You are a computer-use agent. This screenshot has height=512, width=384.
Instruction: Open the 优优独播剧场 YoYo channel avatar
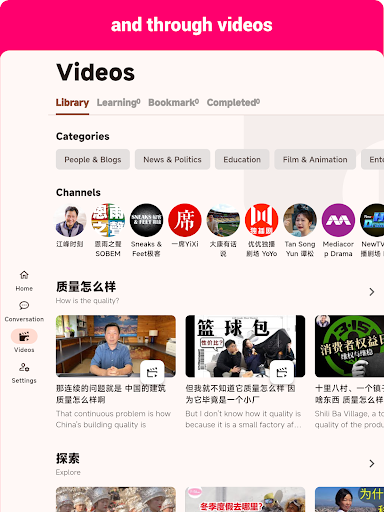(262, 220)
